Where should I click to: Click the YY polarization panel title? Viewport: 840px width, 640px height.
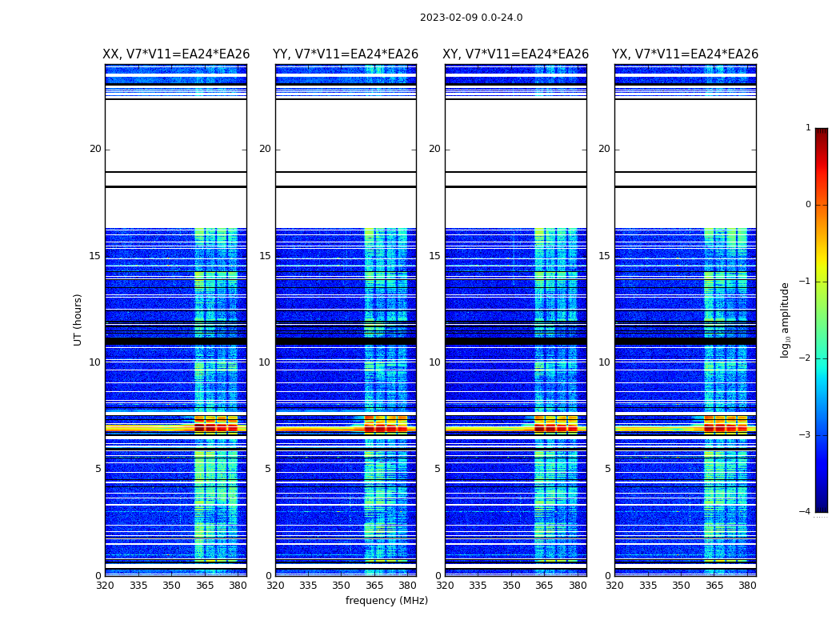346,54
